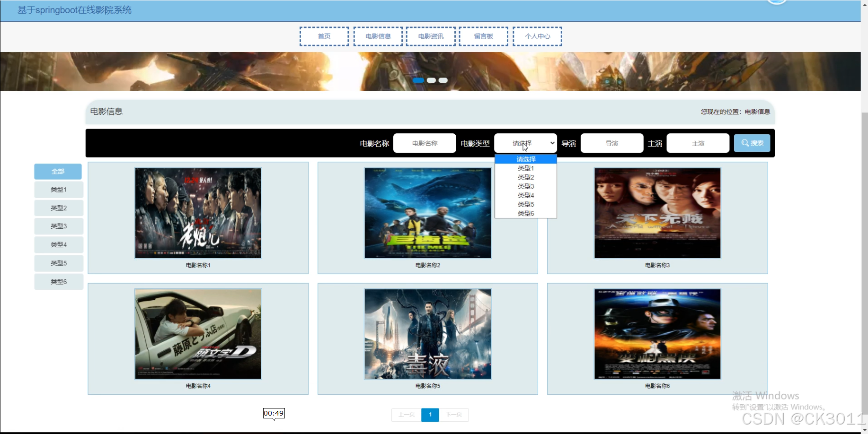The width and height of the screenshot is (868, 434).
Task: Go to previous page with 上一页
Action: [x=407, y=415]
